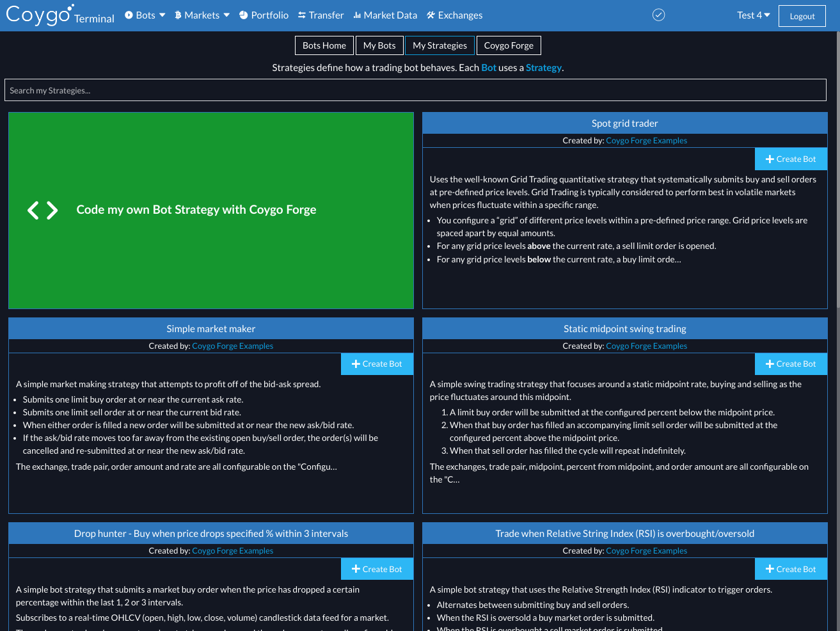Create Bot from Static midpoint swing trading

791,363
